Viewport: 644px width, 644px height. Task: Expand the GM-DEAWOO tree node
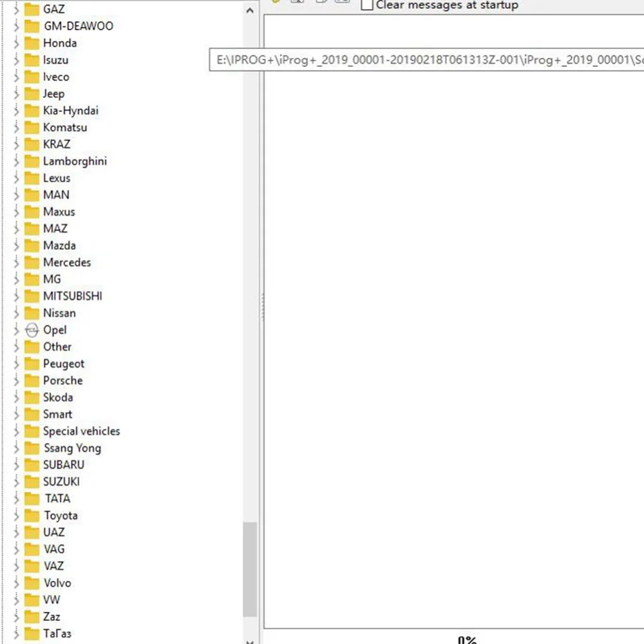pyautogui.click(x=16, y=26)
